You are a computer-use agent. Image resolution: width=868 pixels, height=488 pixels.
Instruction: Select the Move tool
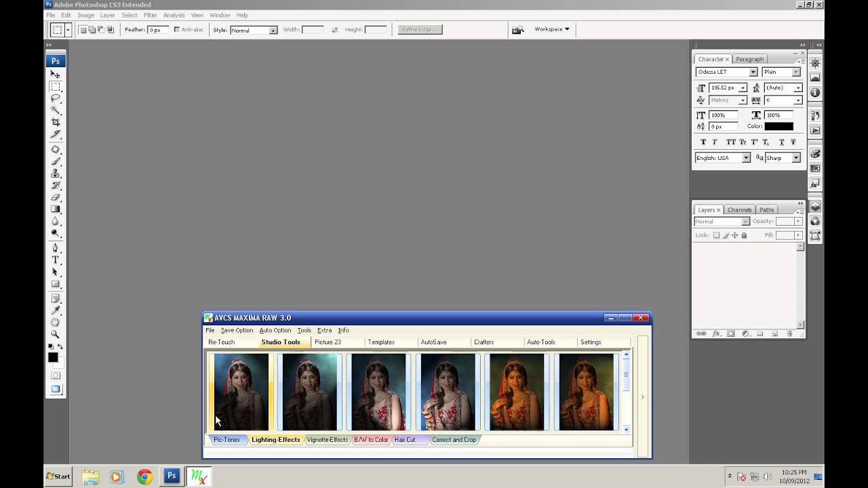tap(56, 75)
